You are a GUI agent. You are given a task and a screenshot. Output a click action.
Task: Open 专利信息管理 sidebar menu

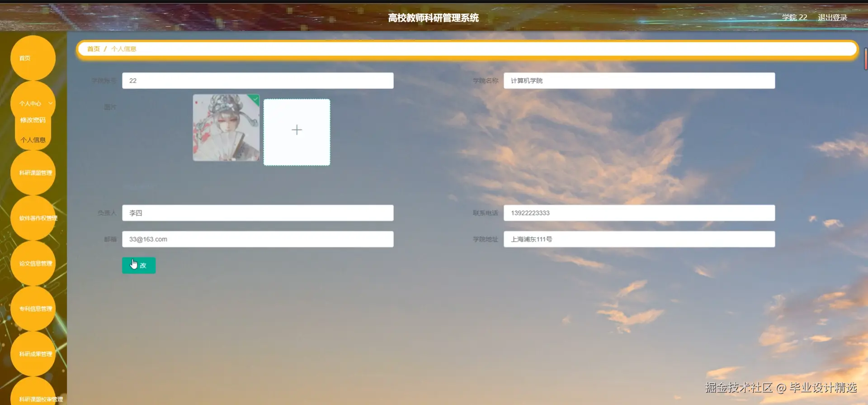[33, 308]
